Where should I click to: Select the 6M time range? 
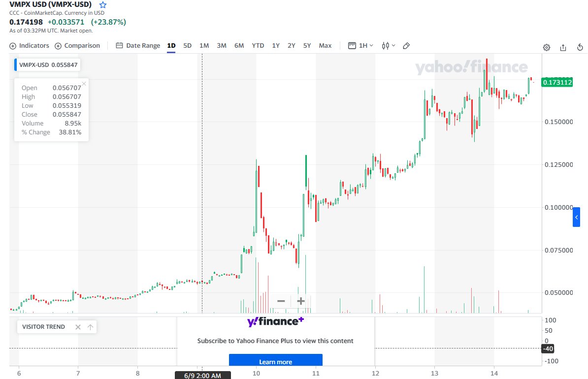pyautogui.click(x=239, y=46)
